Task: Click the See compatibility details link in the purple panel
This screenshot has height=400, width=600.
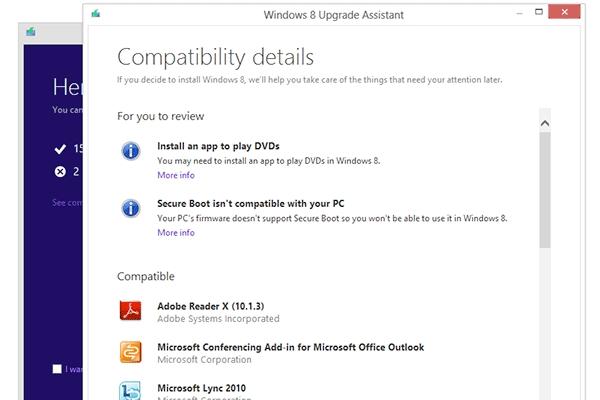Action: click(67, 202)
